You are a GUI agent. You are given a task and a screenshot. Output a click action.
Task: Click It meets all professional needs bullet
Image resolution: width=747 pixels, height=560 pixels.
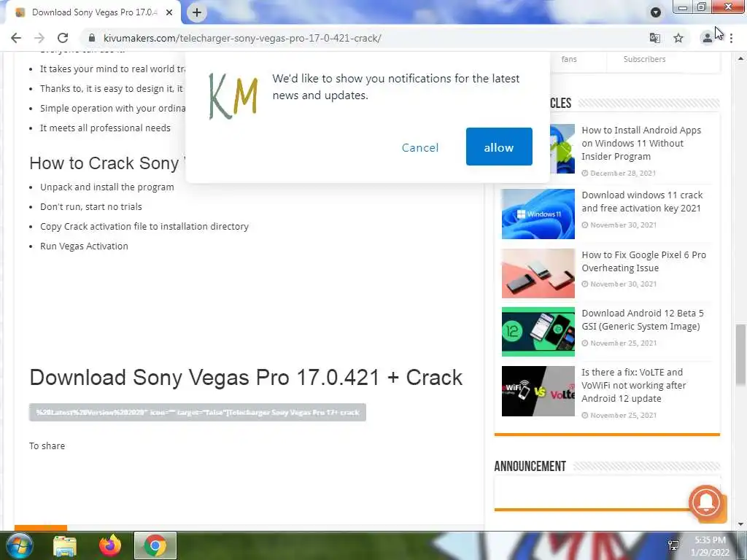point(105,128)
